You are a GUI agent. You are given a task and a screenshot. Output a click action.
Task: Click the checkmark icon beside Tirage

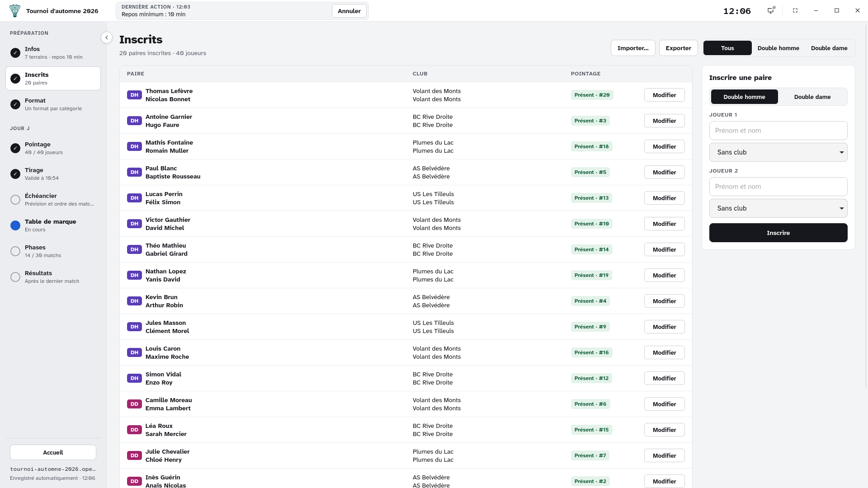coord(15,174)
